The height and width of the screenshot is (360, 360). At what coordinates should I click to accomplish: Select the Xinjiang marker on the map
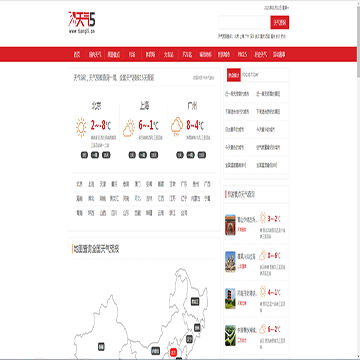pos(101,346)
